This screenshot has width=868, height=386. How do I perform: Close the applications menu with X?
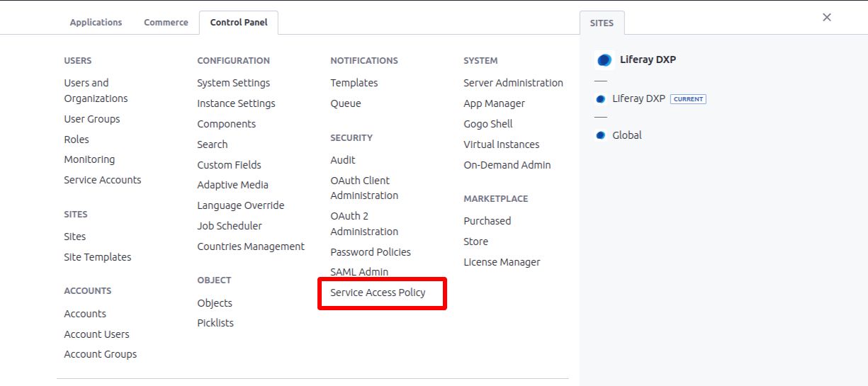pyautogui.click(x=827, y=18)
